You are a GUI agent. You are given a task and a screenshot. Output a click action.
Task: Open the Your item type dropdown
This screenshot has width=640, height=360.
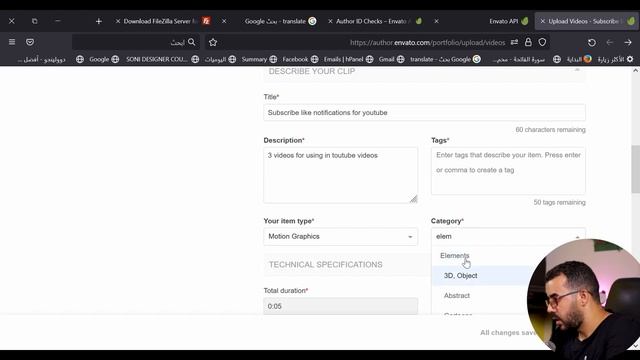(340, 236)
